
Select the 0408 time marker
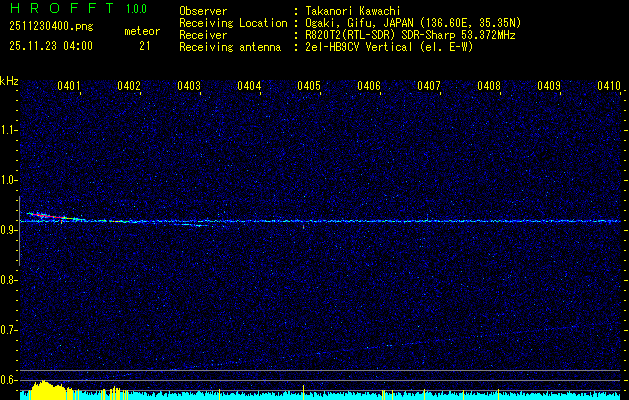[489, 87]
